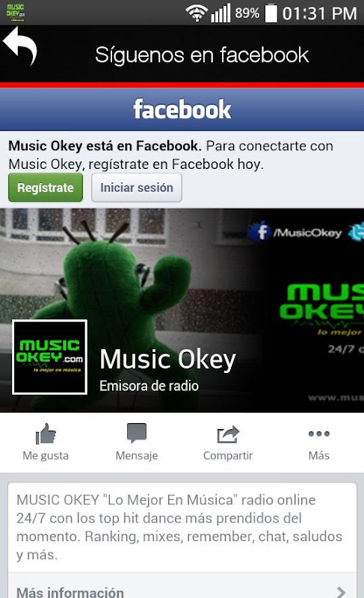Tap the Wi-Fi status icon
The height and width of the screenshot is (598, 364).
[197, 13]
